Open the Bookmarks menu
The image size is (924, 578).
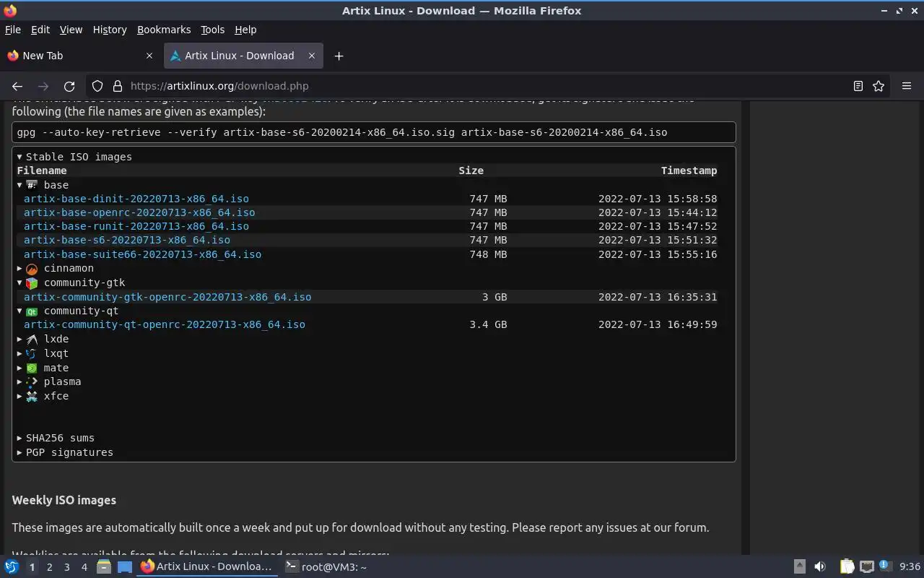(x=164, y=30)
